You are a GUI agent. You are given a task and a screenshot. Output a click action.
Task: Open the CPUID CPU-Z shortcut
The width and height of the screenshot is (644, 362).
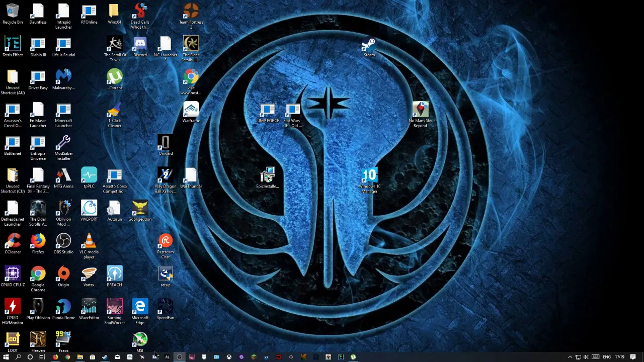(13, 277)
